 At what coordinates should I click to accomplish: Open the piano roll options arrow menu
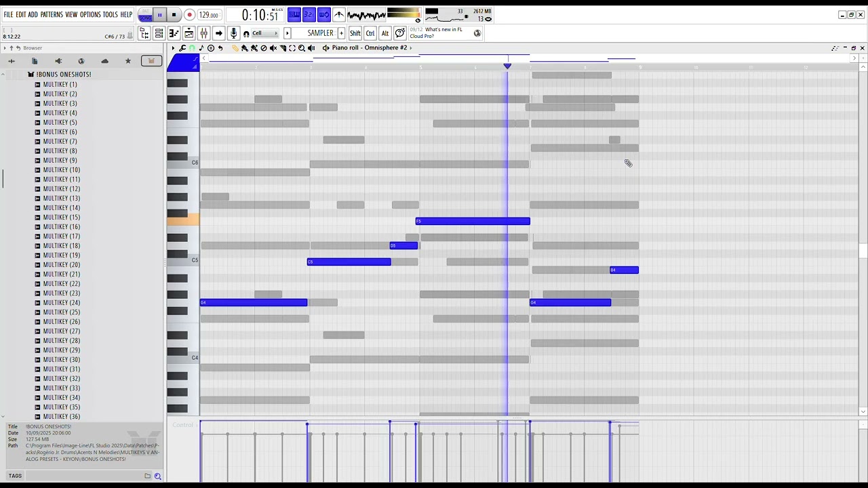click(173, 48)
